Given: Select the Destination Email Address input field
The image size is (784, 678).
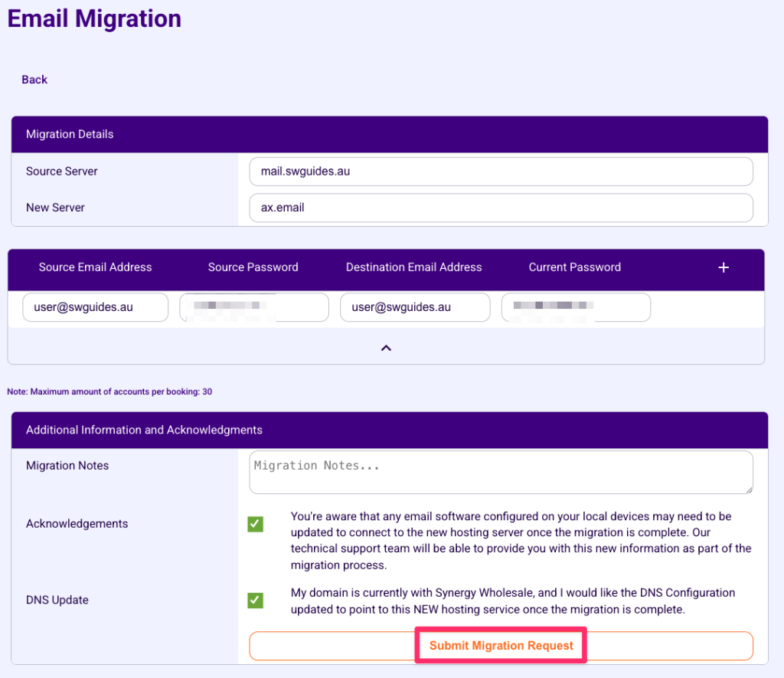Looking at the screenshot, I should 414,306.
